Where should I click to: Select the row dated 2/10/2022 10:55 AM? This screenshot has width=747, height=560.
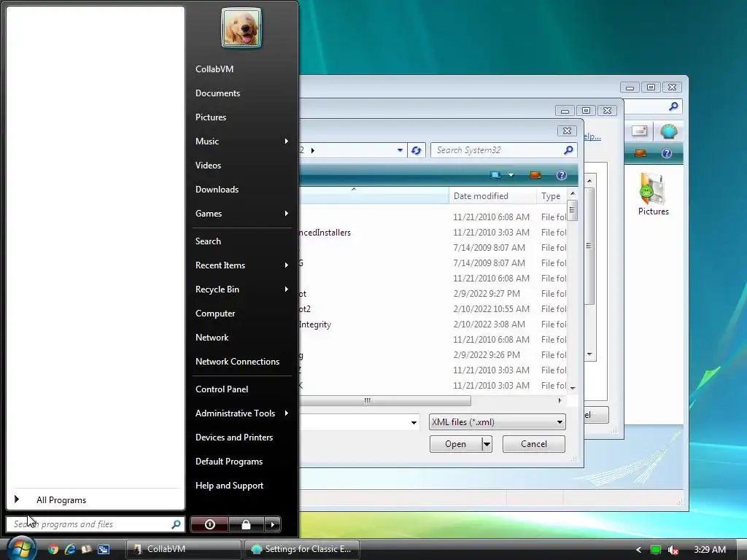tap(433, 308)
